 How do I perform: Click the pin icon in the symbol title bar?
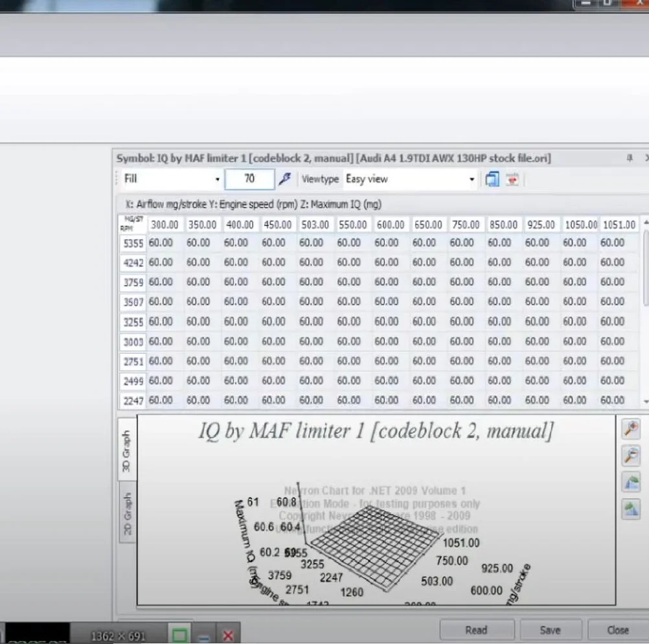(629, 158)
